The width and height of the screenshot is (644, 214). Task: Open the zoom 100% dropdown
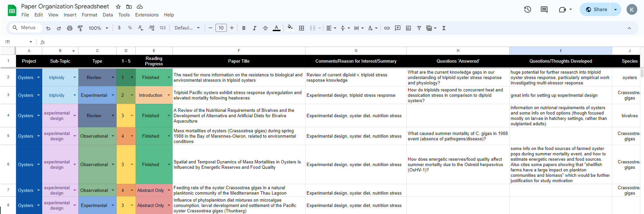[98, 28]
